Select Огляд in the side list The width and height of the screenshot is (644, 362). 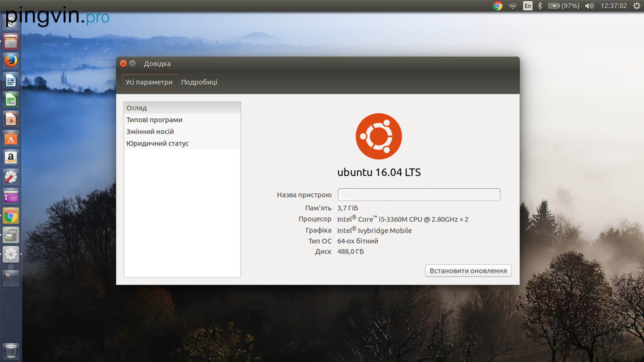(x=182, y=108)
